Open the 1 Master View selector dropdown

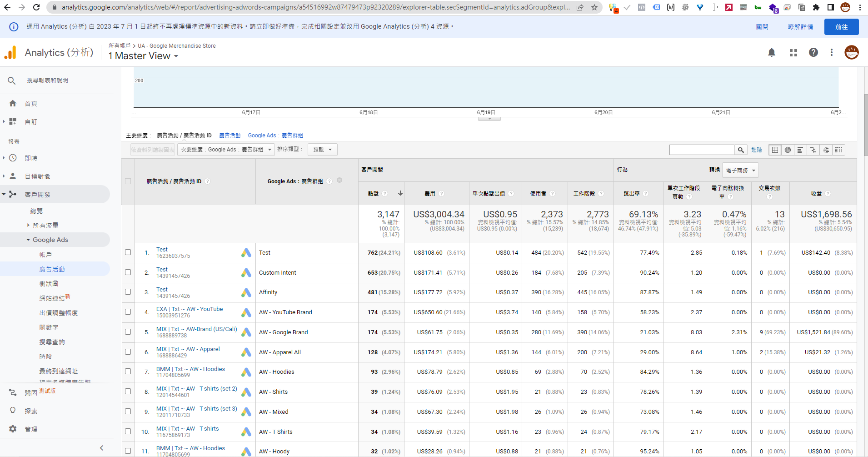[x=143, y=56]
